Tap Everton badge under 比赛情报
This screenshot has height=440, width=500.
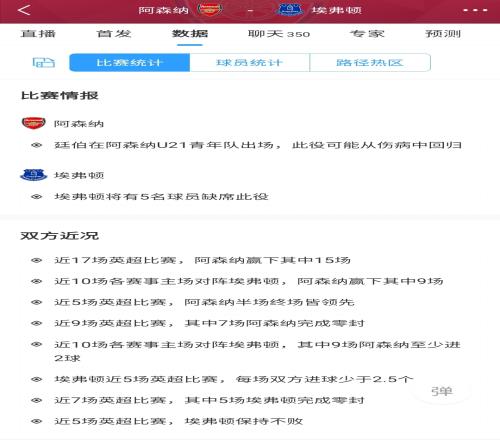(33, 175)
